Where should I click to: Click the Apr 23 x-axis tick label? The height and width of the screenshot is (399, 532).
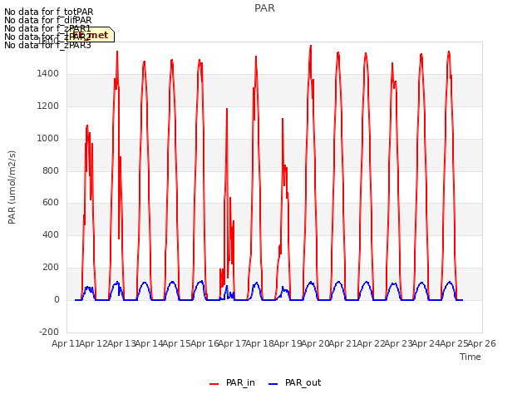point(398,343)
